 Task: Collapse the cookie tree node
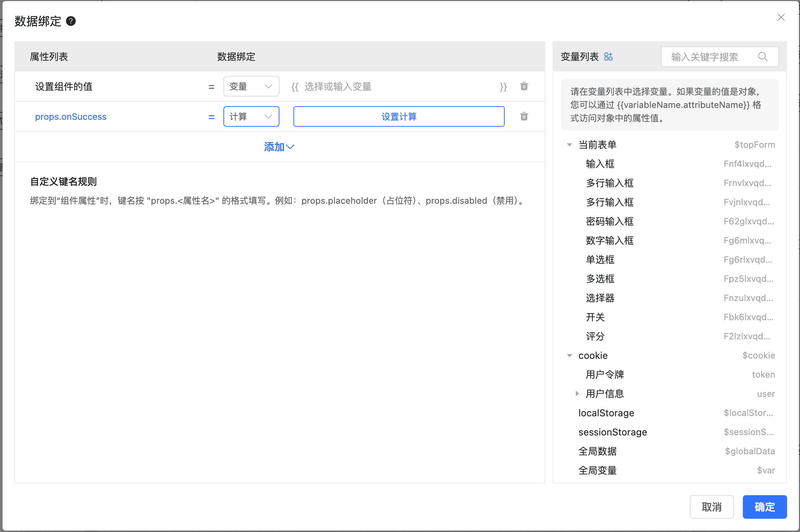pos(570,356)
